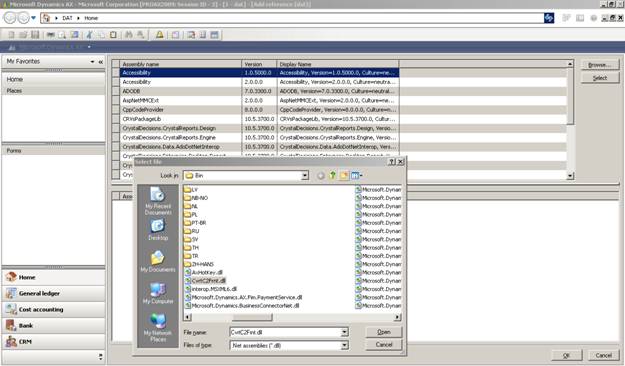Screen dimensions: 625x366
Task: Click Up One Level icon in file dialog
Action: (332, 175)
